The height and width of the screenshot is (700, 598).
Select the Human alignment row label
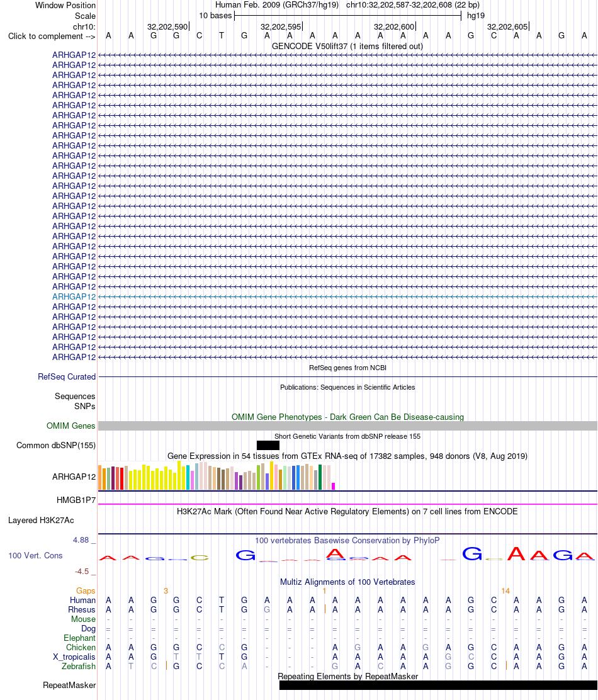[x=82, y=601]
